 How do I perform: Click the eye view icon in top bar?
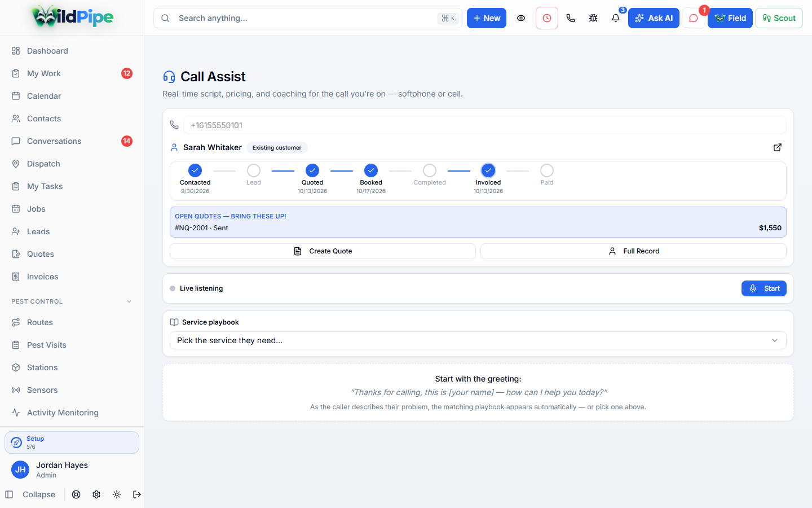click(521, 18)
